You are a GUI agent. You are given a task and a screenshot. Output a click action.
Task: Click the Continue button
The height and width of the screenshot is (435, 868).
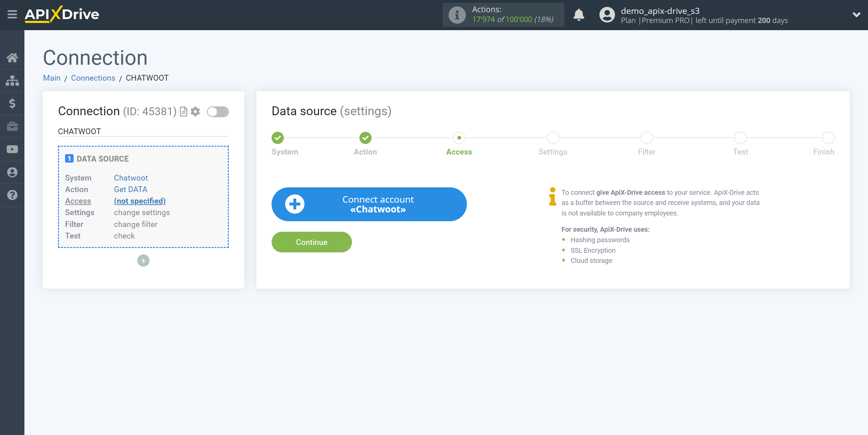tap(311, 242)
